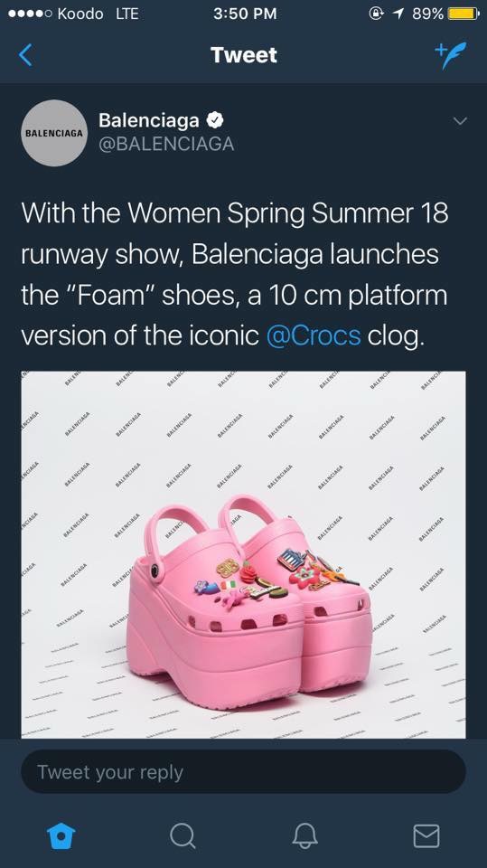487x868 pixels.
Task: Focus the Tweet your reply field
Action: (x=244, y=771)
